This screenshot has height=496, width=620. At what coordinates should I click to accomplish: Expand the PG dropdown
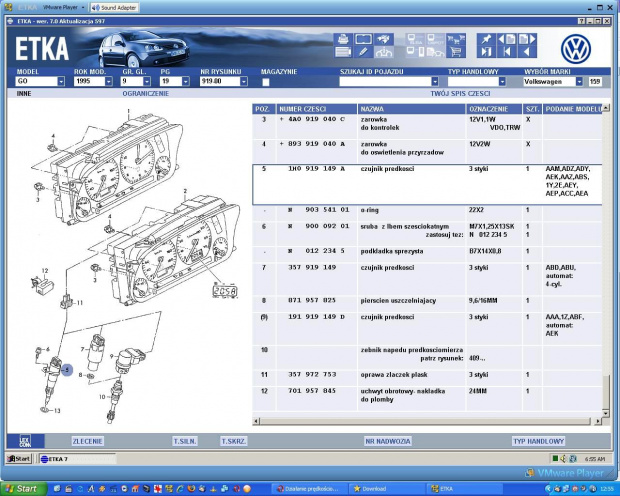185,81
